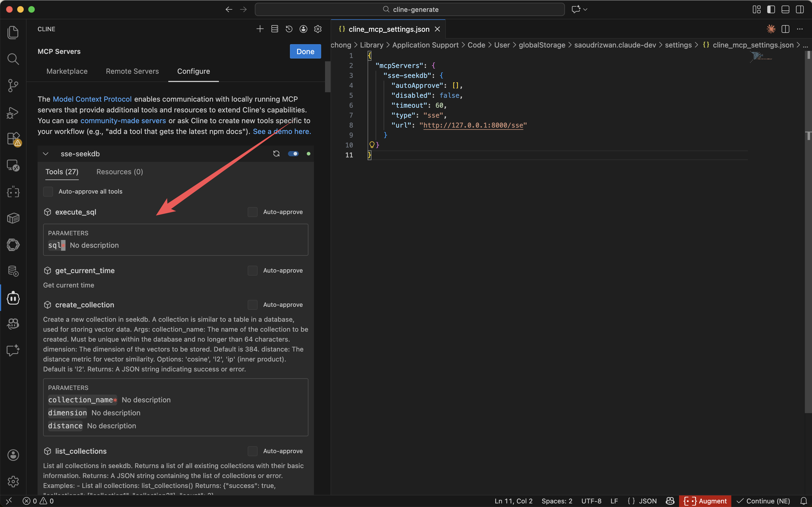The width and height of the screenshot is (812, 507).
Task: Click the MCP Servers icon in Cline header
Action: pos(274,29)
